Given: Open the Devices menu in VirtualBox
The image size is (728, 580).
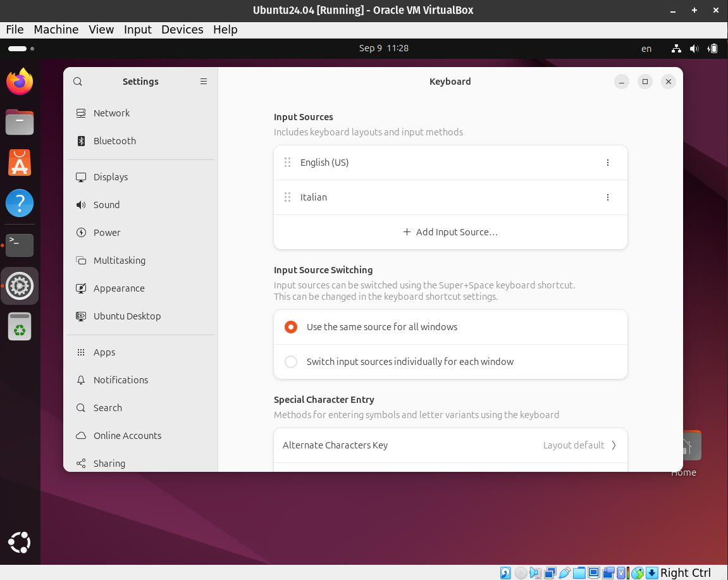Looking at the screenshot, I should point(182,30).
